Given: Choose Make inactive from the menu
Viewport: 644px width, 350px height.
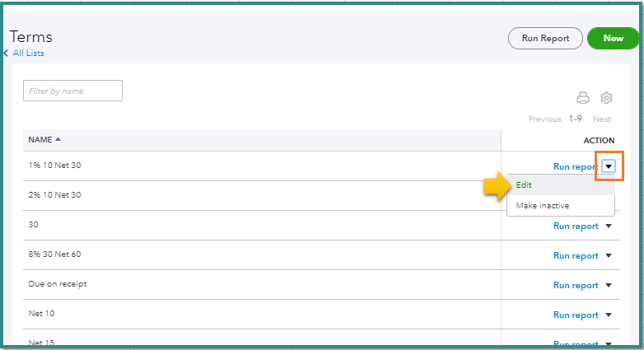Looking at the screenshot, I should [x=542, y=205].
